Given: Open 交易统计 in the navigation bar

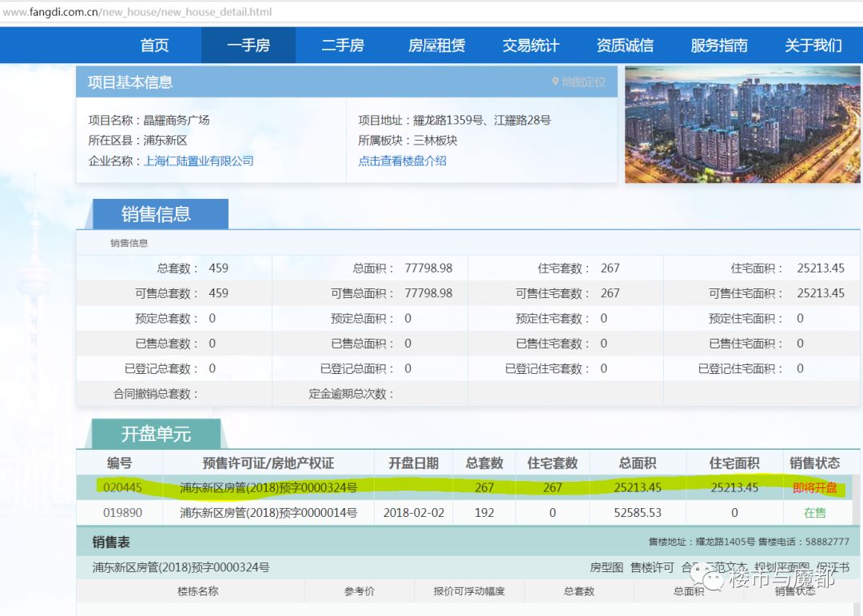Looking at the screenshot, I should click(531, 46).
